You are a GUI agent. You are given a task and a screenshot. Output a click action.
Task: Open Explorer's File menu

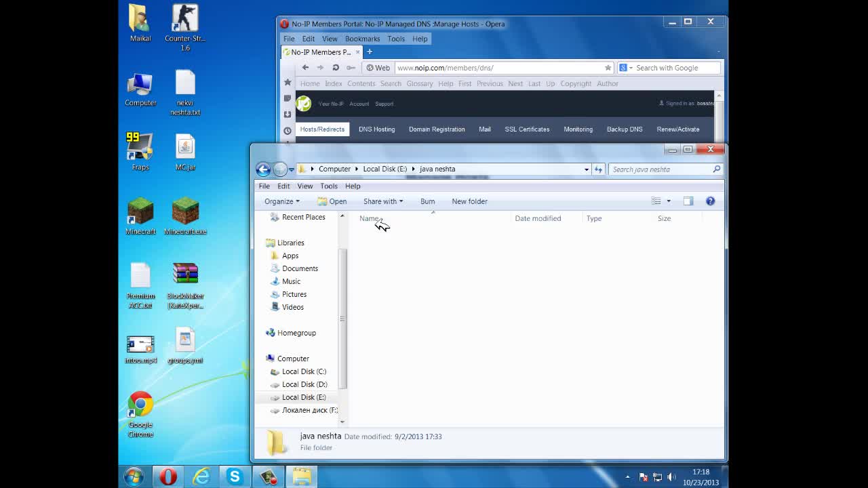tap(264, 186)
